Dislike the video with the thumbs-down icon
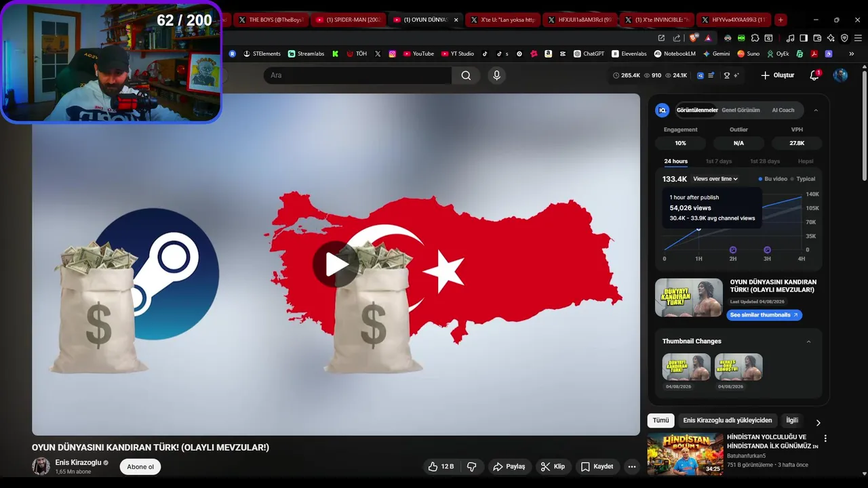This screenshot has width=868, height=488. (471, 466)
